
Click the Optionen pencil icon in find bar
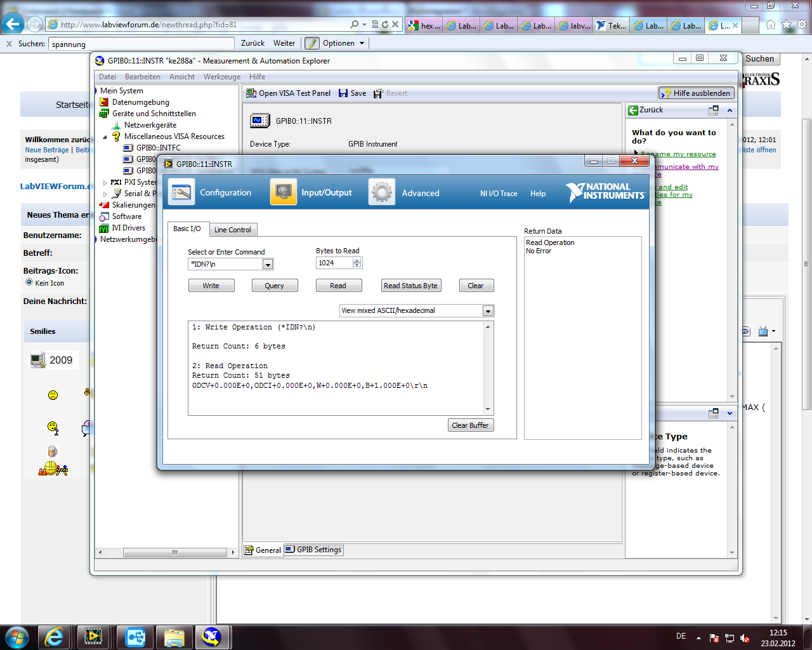point(312,43)
